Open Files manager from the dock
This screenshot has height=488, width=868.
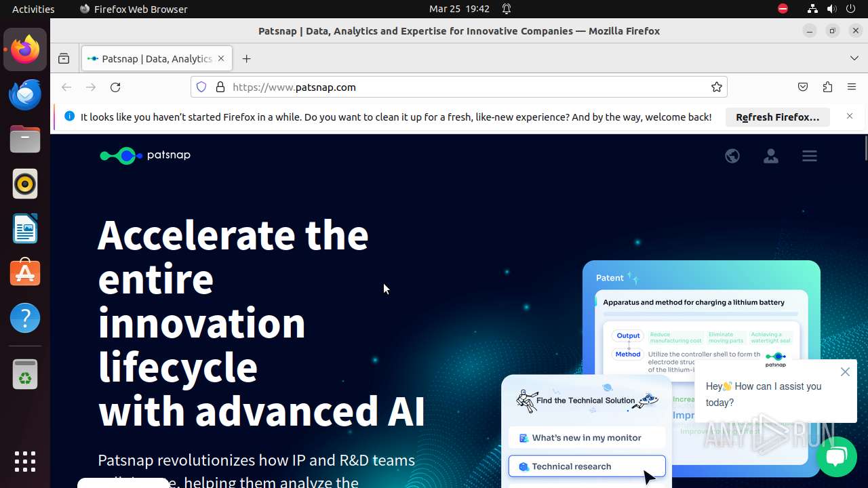click(x=25, y=139)
